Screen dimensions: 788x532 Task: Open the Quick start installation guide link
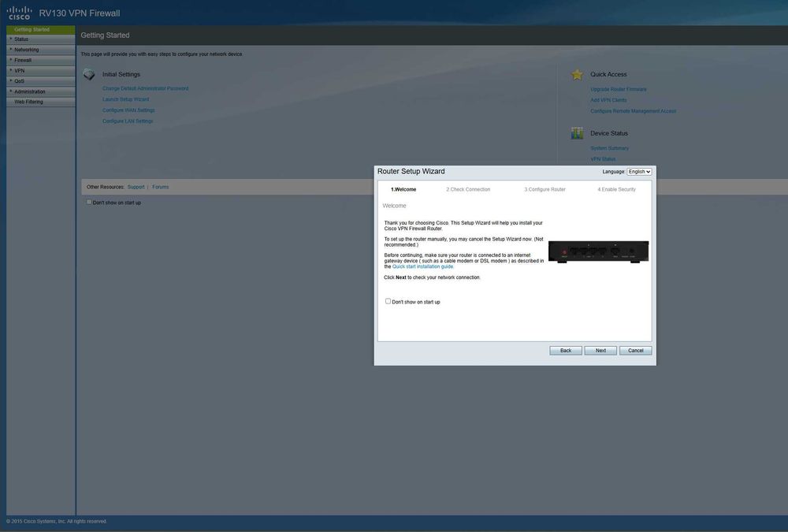(x=422, y=266)
